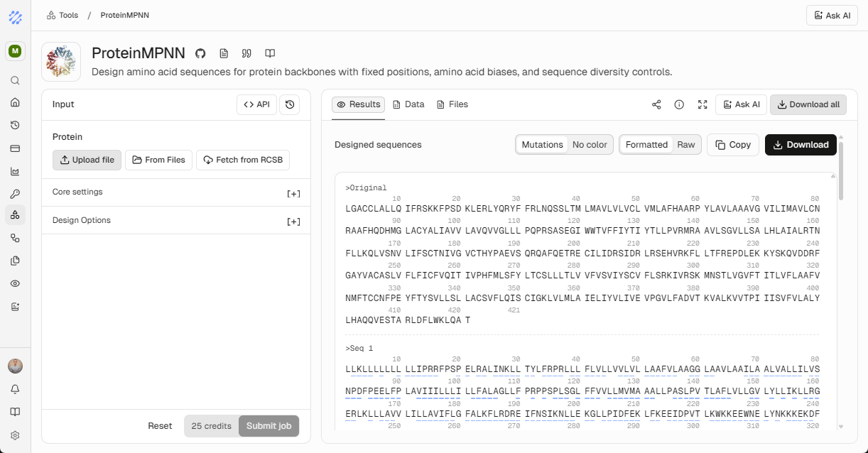Image resolution: width=868 pixels, height=453 pixels.
Task: Switch sequence view to Formatted
Action: click(646, 145)
